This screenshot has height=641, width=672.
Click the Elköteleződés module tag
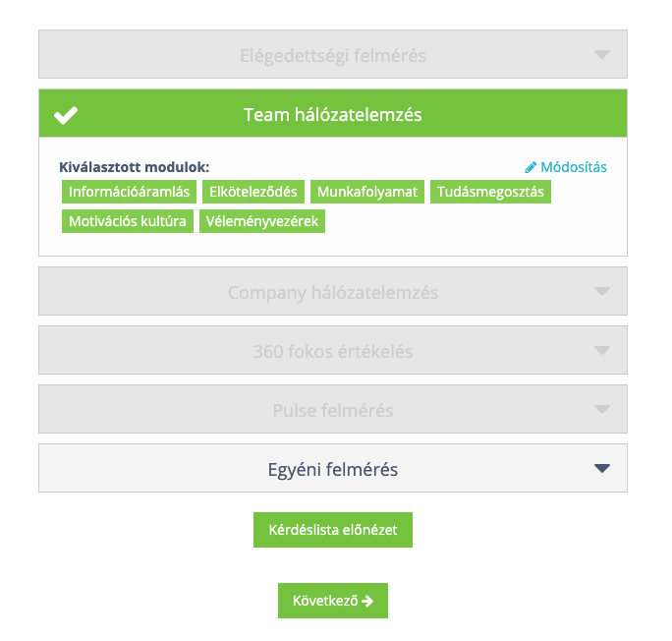[x=253, y=192]
